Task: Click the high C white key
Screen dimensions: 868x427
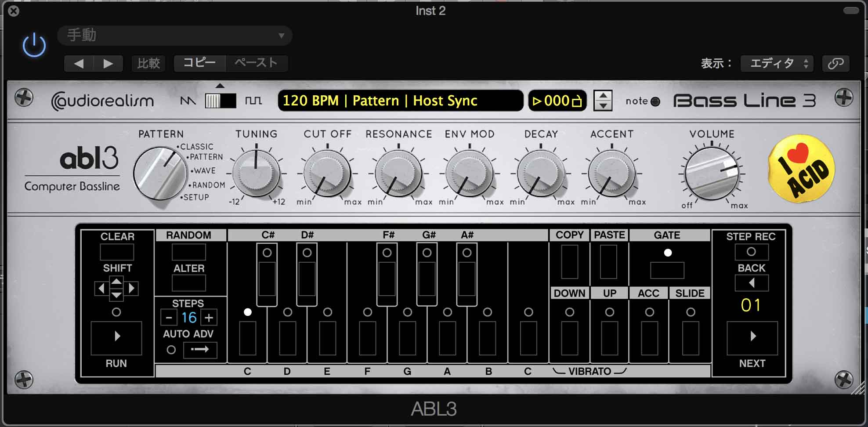Action: (x=528, y=338)
